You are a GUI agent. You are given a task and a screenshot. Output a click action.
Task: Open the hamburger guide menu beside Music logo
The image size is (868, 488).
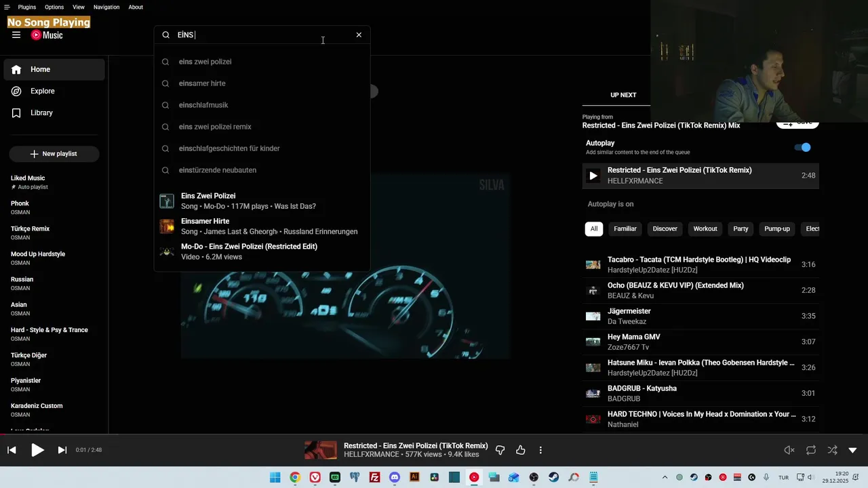coord(16,35)
